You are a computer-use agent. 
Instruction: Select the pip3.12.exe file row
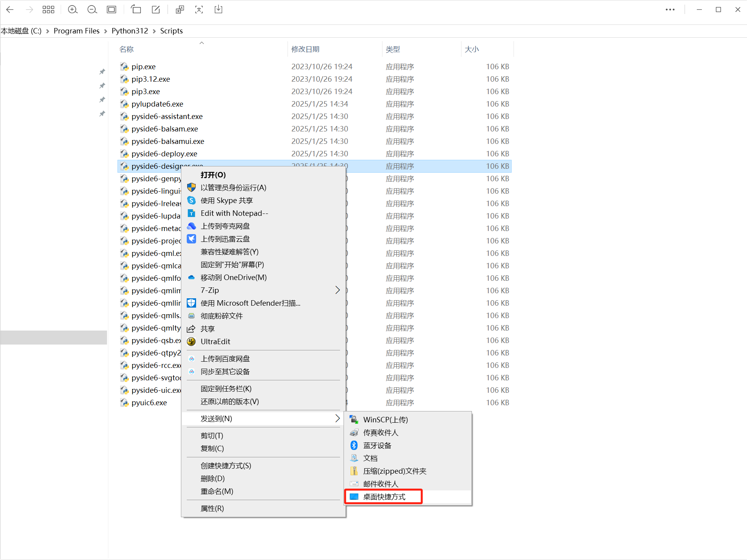click(151, 79)
